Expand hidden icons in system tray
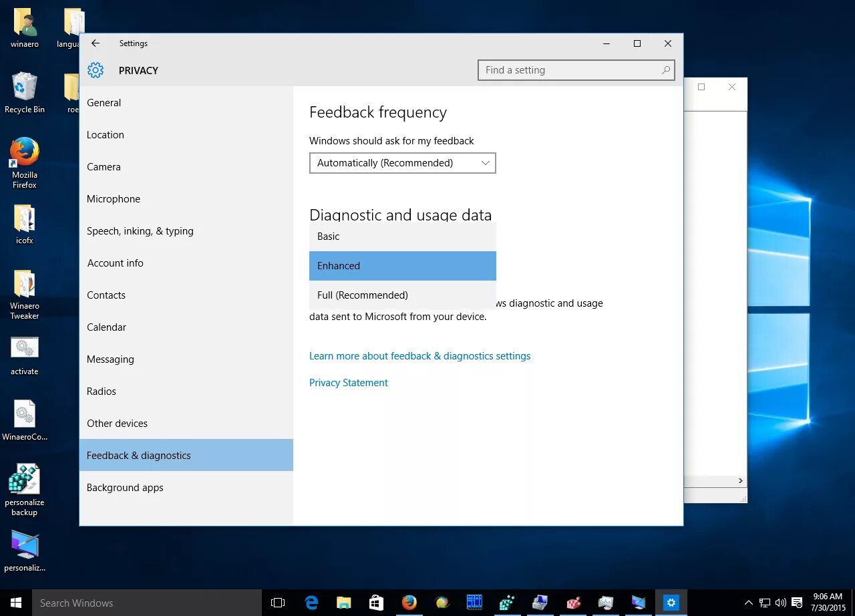Image resolution: width=855 pixels, height=616 pixels. tap(749, 602)
